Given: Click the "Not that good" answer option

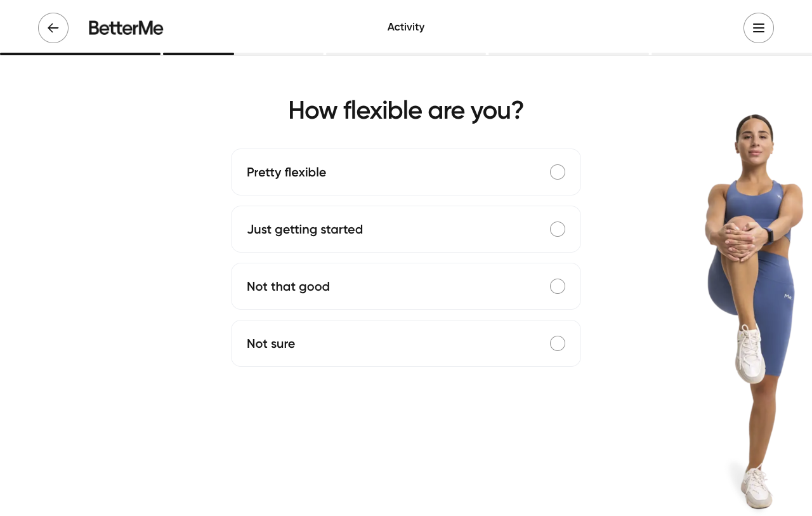Looking at the screenshot, I should tap(406, 286).
